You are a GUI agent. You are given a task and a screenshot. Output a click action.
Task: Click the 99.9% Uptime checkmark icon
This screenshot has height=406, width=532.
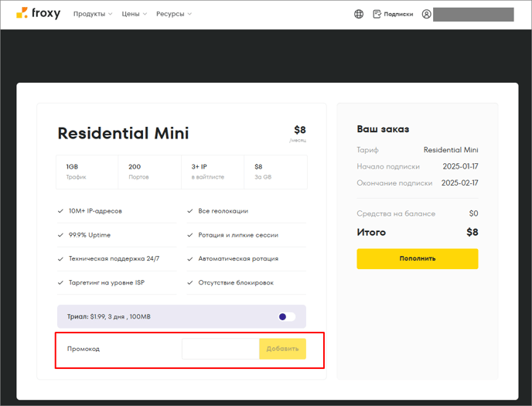click(x=60, y=235)
